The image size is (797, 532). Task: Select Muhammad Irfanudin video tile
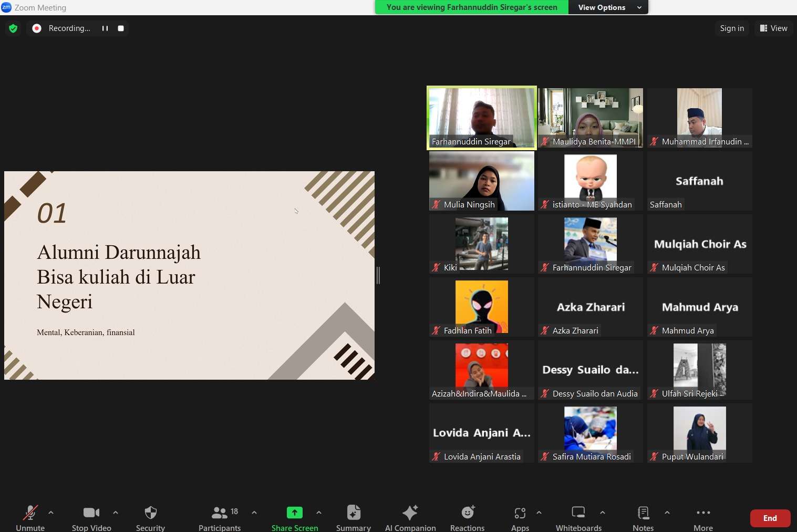click(x=700, y=118)
